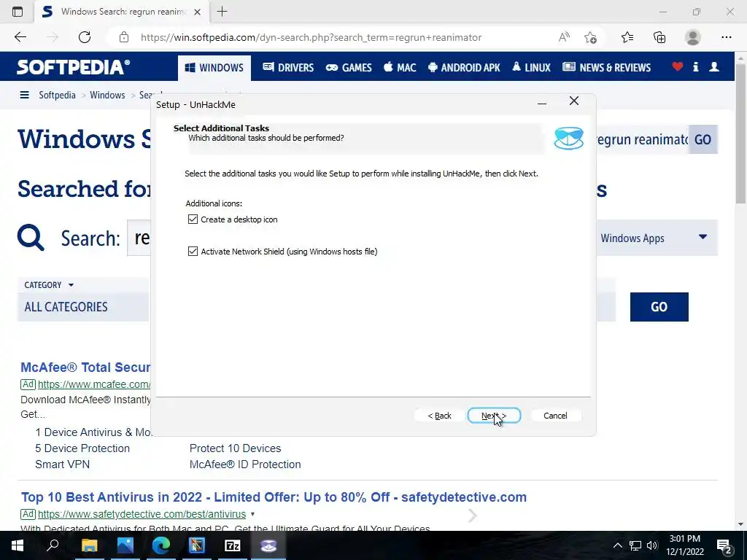This screenshot has height=560, width=747.
Task: Click 'Smart VPN' ad text
Action: (63, 464)
